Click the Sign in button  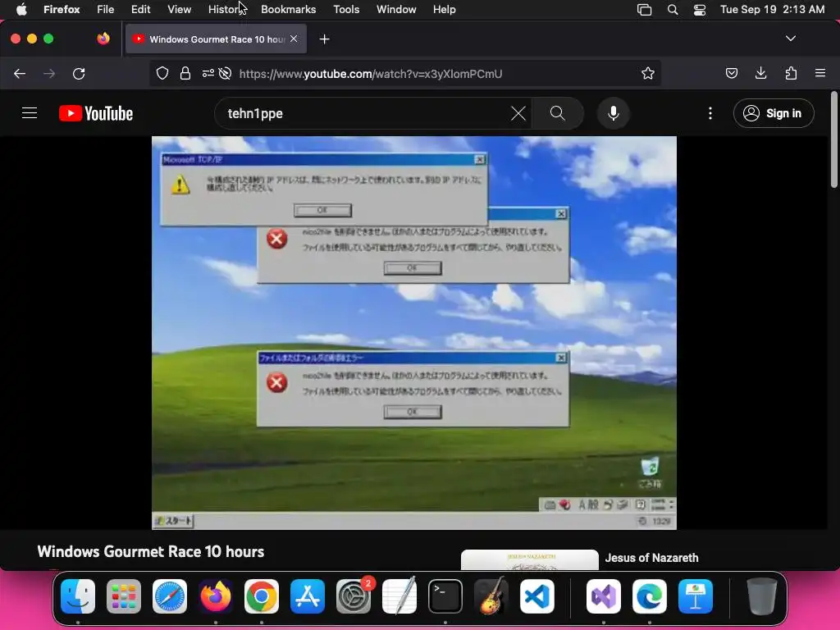tap(774, 113)
